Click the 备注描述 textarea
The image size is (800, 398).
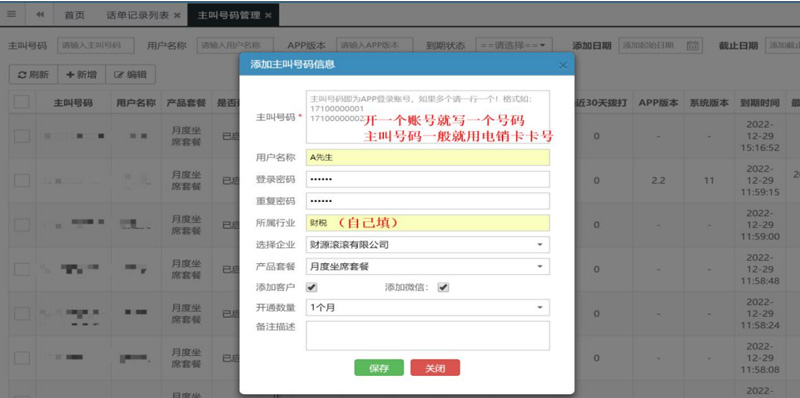coord(428,336)
